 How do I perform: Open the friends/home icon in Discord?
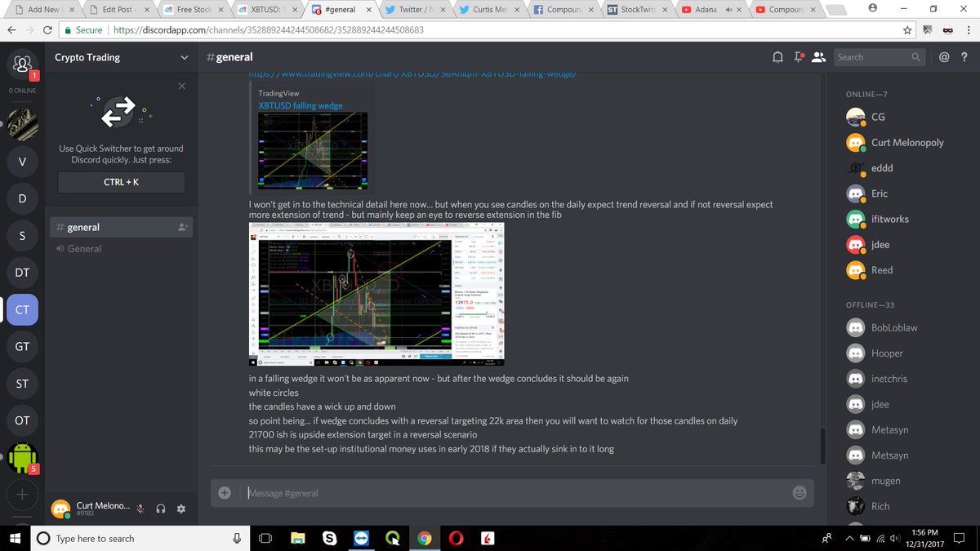[22, 62]
